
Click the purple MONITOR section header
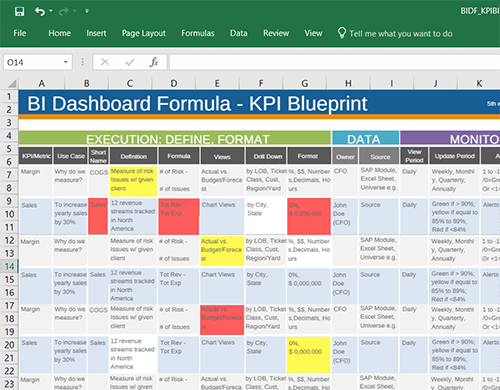tap(450, 138)
